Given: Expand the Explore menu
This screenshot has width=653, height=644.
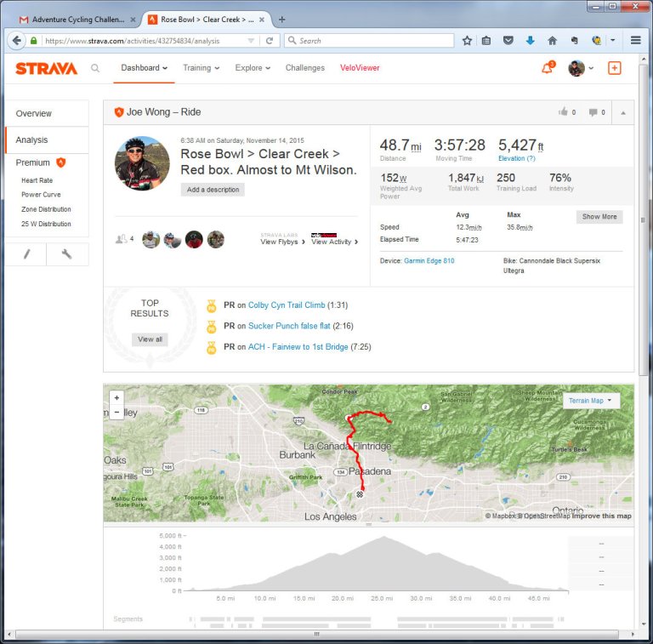Looking at the screenshot, I should coord(253,68).
